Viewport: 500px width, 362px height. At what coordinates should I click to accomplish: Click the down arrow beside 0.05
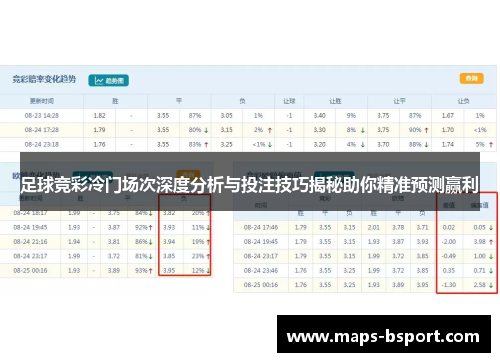tap(491, 228)
